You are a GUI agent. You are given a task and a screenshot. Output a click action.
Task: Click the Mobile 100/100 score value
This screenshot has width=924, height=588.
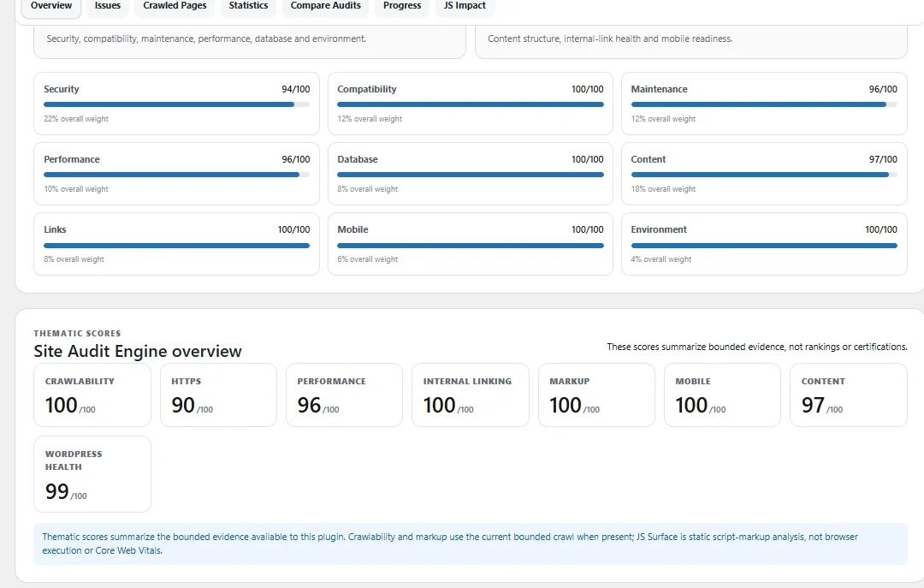pyautogui.click(x=588, y=229)
